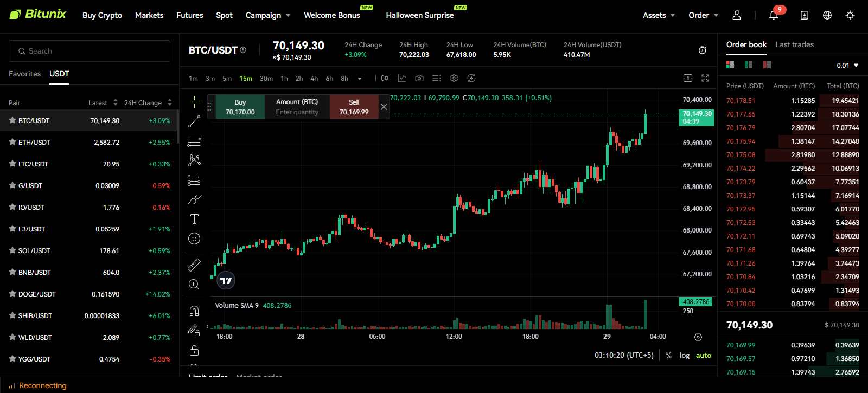Click the Buy 70,170.00 button

tap(240, 107)
